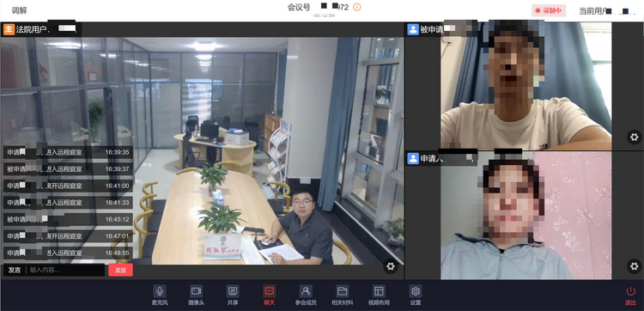Screen dimensions: 644x311
Task: Click the 调解 title at top left
Action: (19, 10)
